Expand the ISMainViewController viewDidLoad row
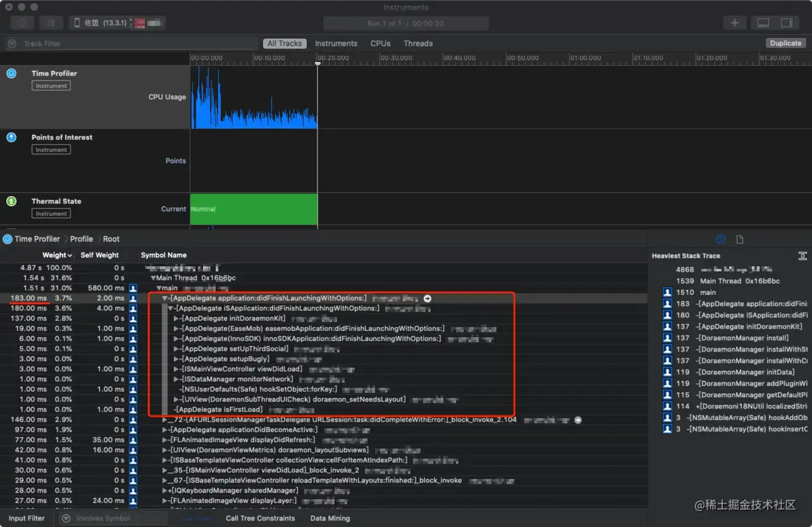The width and height of the screenshot is (812, 527). tap(176, 369)
